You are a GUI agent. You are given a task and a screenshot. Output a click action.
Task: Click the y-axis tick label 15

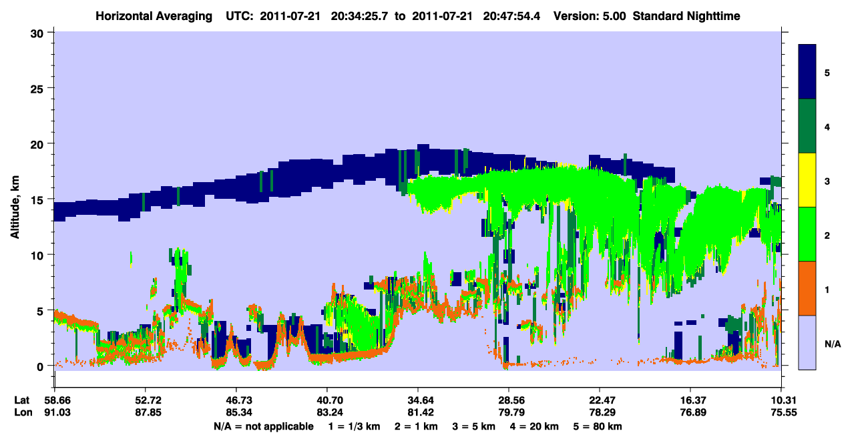click(x=39, y=199)
